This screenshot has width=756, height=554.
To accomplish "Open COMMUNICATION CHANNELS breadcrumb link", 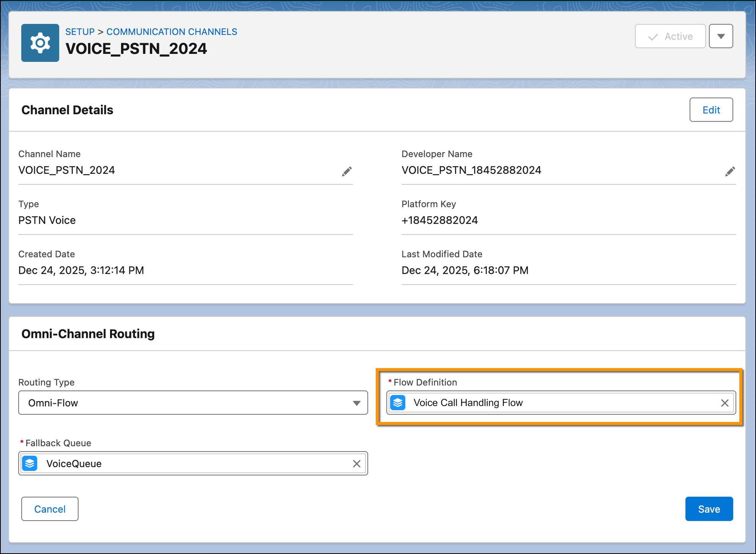I will 172,32.
